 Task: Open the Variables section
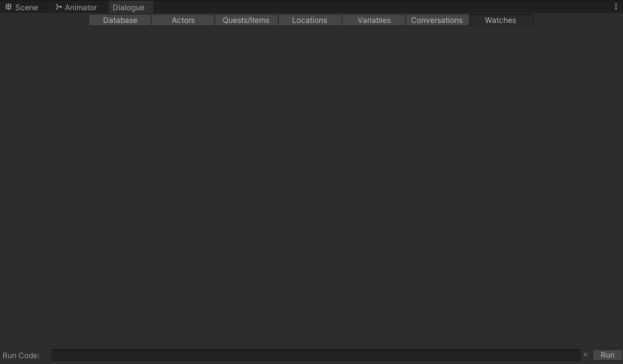pyautogui.click(x=374, y=20)
